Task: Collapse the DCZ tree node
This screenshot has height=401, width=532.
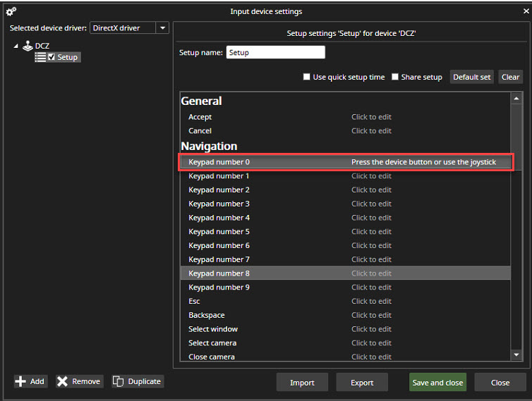Action: coord(16,46)
